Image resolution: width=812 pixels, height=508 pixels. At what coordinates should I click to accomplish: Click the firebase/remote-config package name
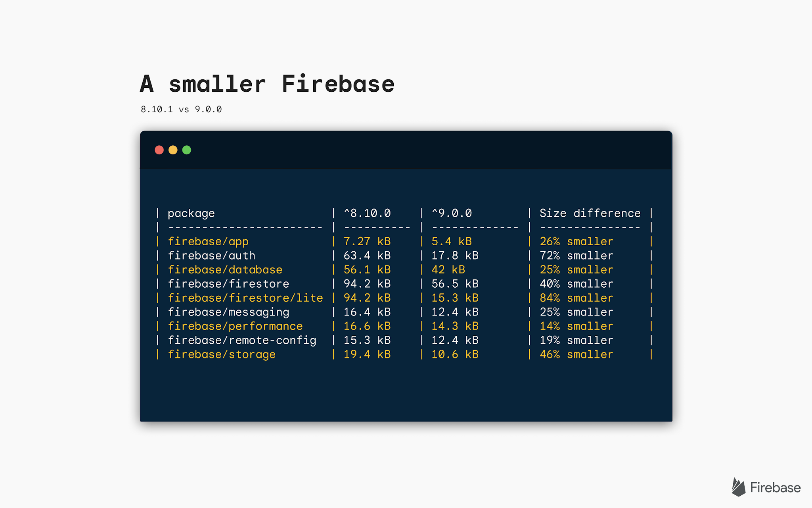click(x=242, y=341)
